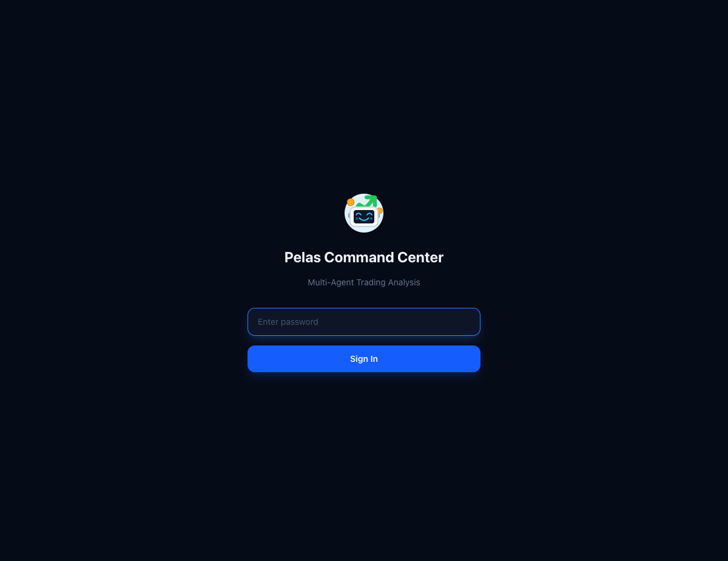Viewport: 728px width, 561px height.
Task: Click the word Center in the title
Action: click(x=420, y=257)
